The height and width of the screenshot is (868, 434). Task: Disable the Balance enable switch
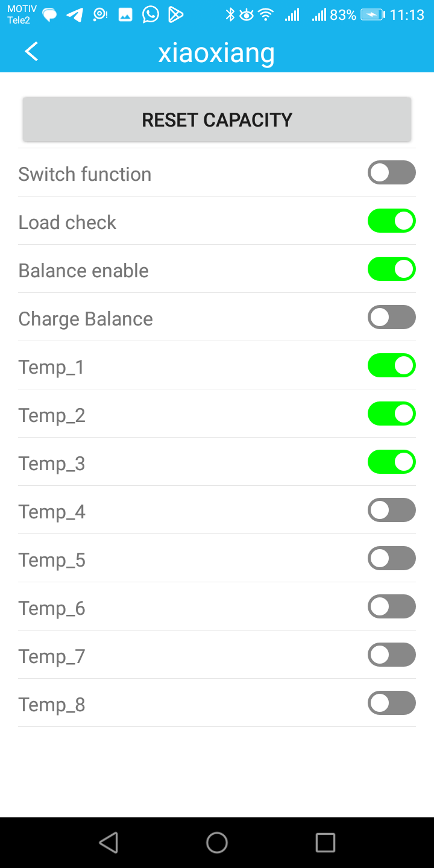pos(392,269)
